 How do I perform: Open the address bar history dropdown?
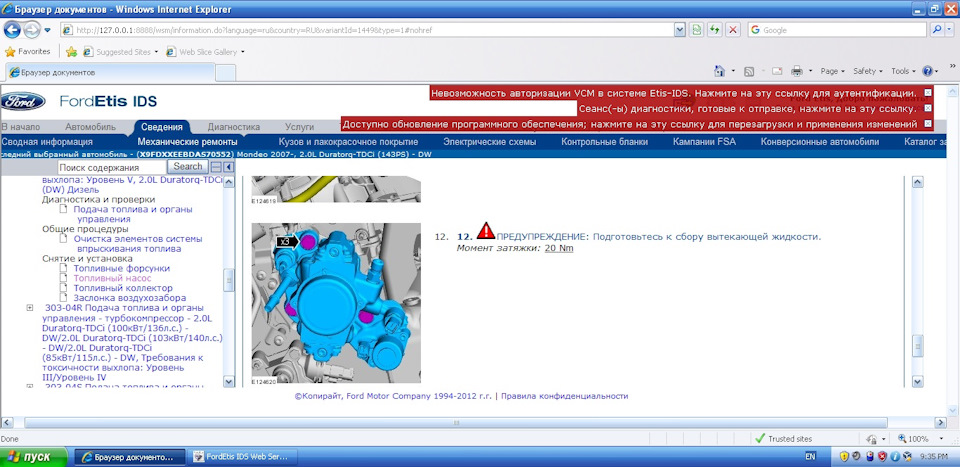[x=680, y=30]
